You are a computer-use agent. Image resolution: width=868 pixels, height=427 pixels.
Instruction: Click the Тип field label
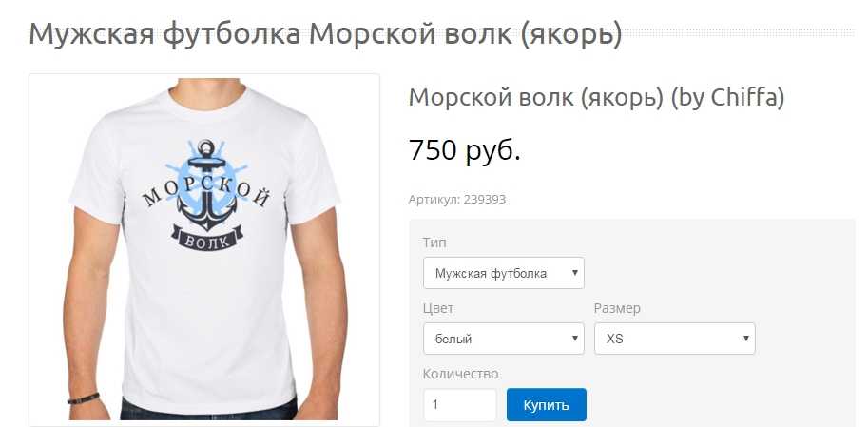434,243
